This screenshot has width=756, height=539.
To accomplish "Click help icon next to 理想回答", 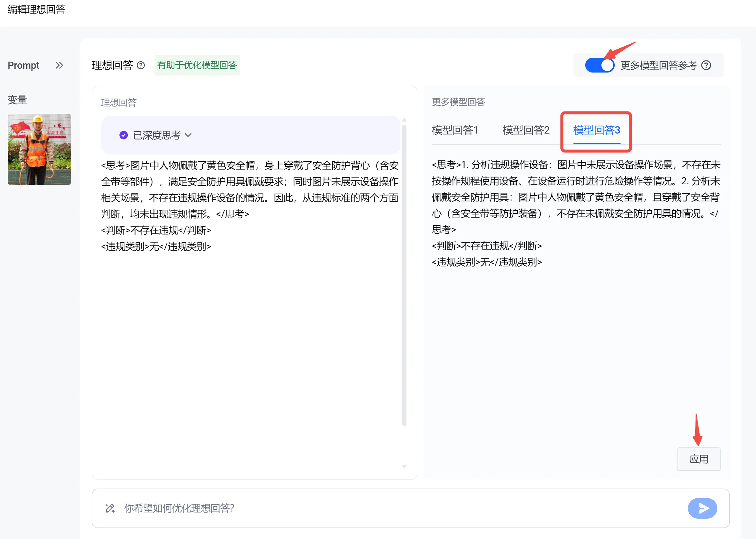I will click(x=141, y=65).
